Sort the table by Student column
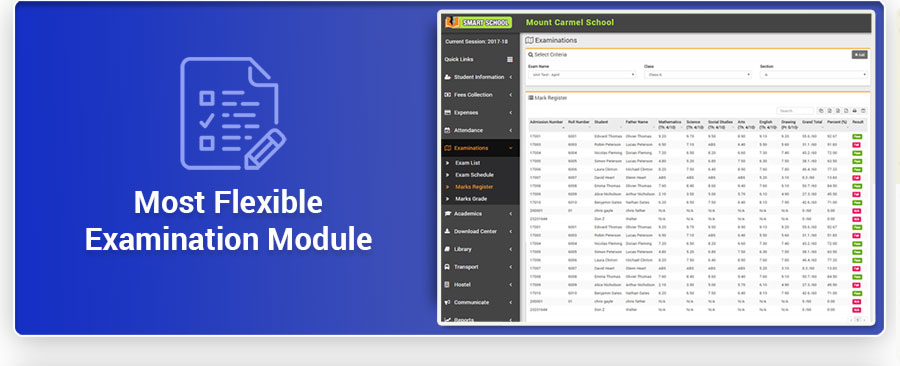The height and width of the screenshot is (366, 900). point(608,124)
